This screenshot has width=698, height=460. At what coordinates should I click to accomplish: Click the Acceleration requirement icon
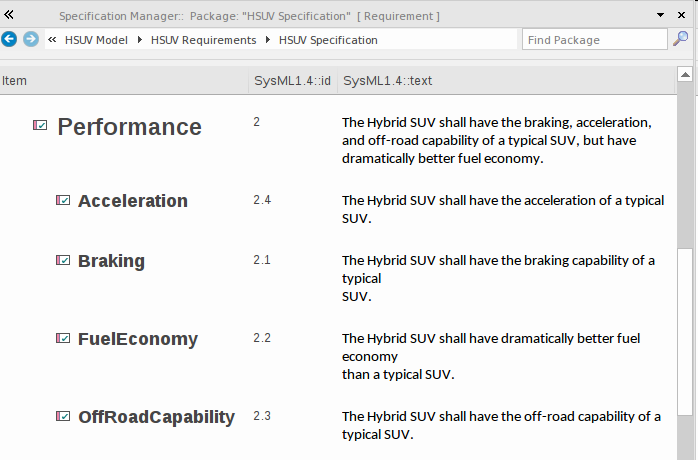pyautogui.click(x=63, y=201)
